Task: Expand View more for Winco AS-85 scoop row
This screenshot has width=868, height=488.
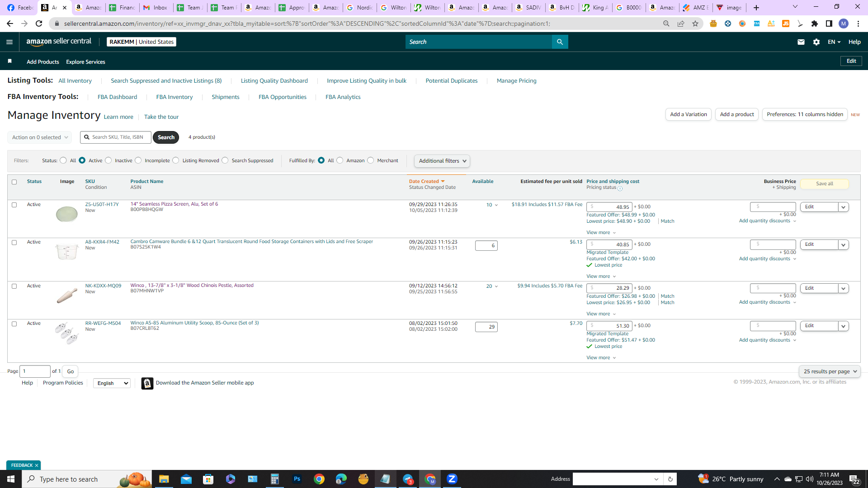Action: (601, 357)
